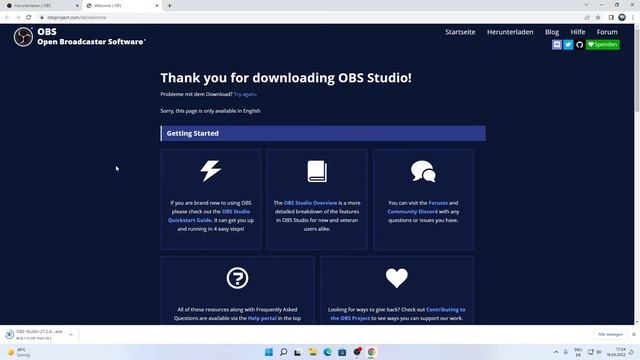Follow the Community Discord link
640x360 pixels.
pyautogui.click(x=412, y=211)
